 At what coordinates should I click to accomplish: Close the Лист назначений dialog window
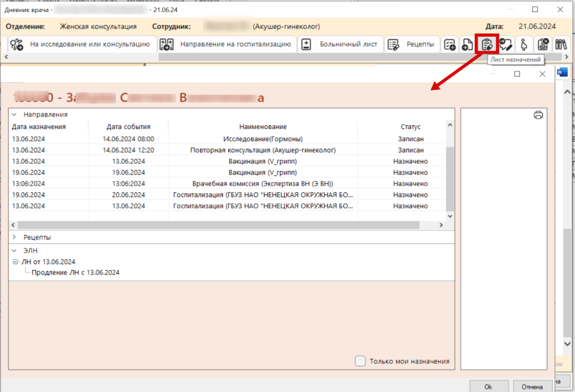coord(542,74)
